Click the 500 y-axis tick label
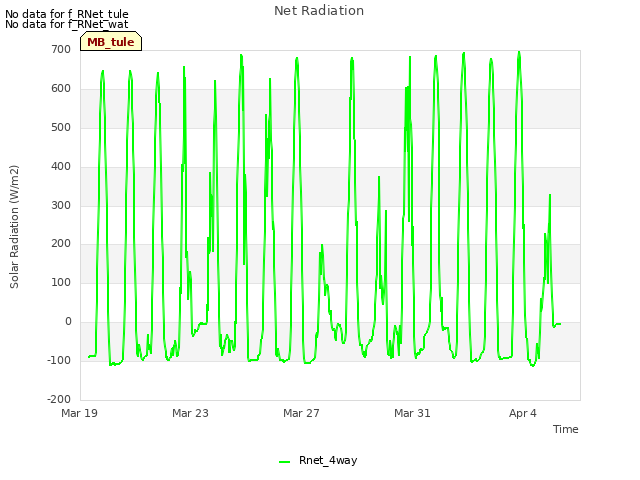640x480 pixels. point(61,127)
